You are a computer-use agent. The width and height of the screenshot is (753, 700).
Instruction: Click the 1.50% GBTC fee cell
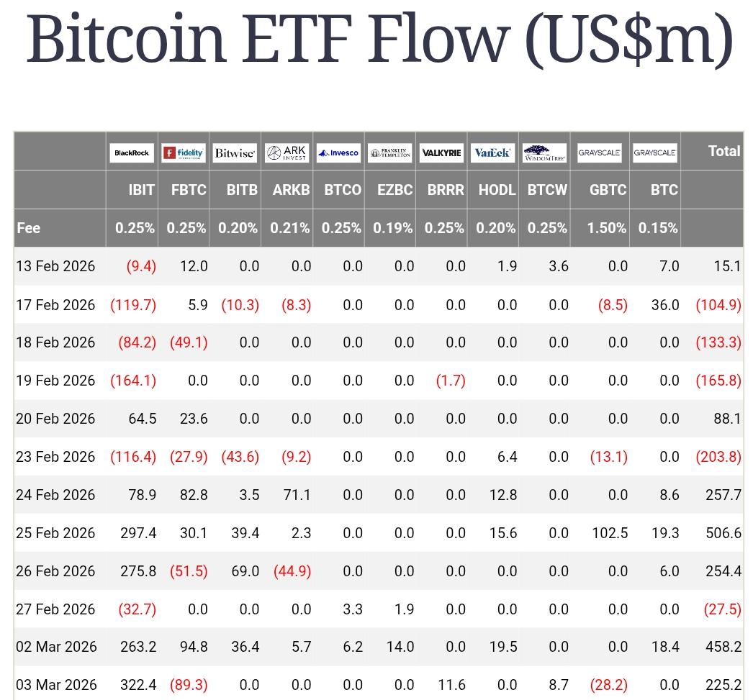pyautogui.click(x=606, y=228)
